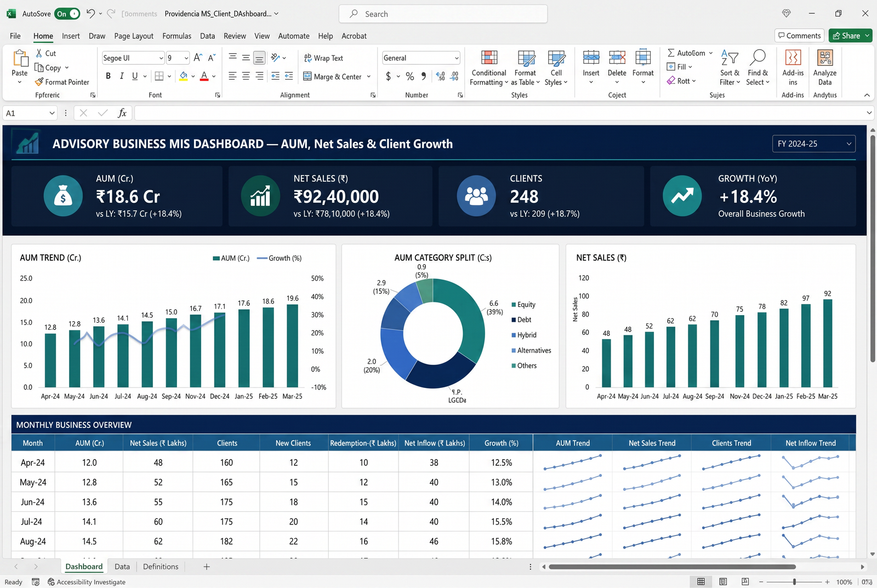This screenshot has width=877, height=588.
Task: Select the Definitions sheet tab
Action: click(161, 567)
